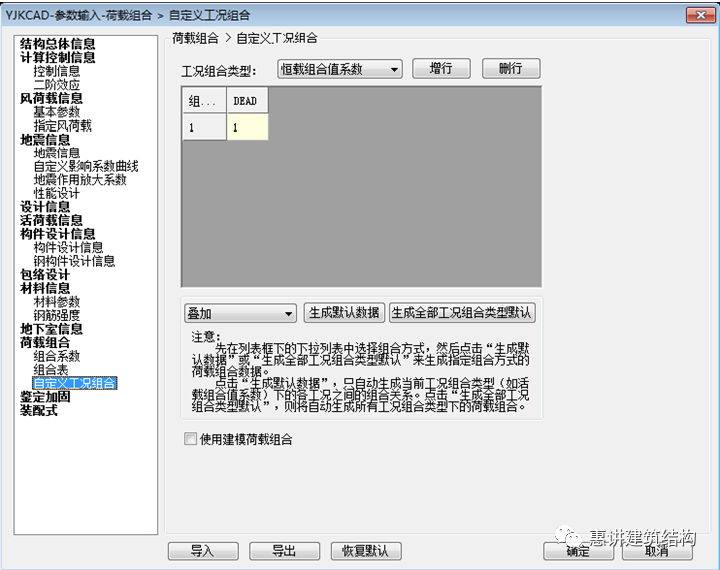This screenshot has height=570, width=720.
Task: Select 钢构件设计信息 tree item
Action: [74, 261]
